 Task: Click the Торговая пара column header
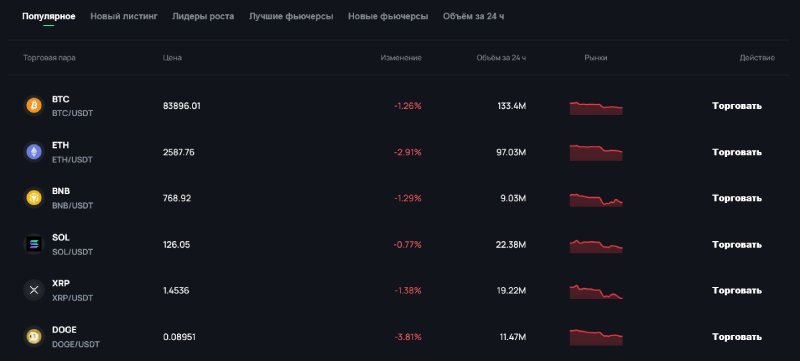click(x=49, y=58)
